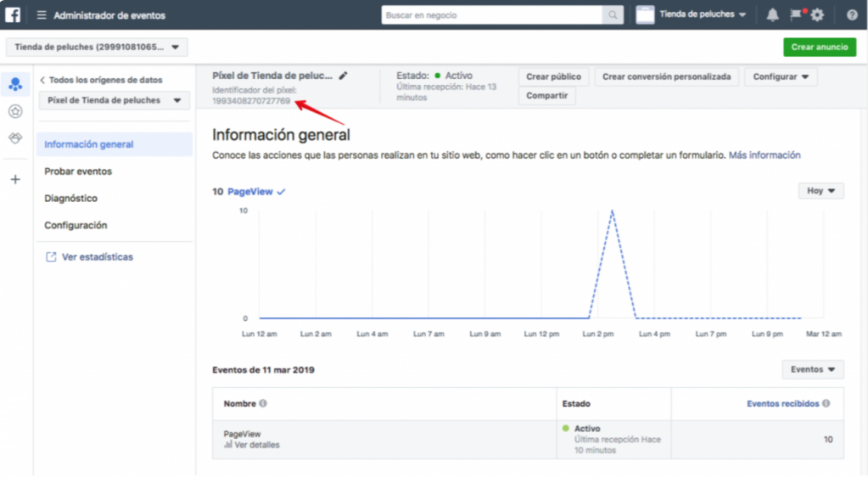The image size is (868, 478).
Task: Click the Facebook logo icon
Action: 14,14
